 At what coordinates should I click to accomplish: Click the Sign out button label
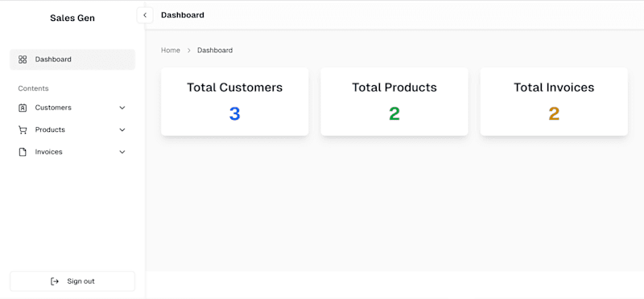pos(81,281)
